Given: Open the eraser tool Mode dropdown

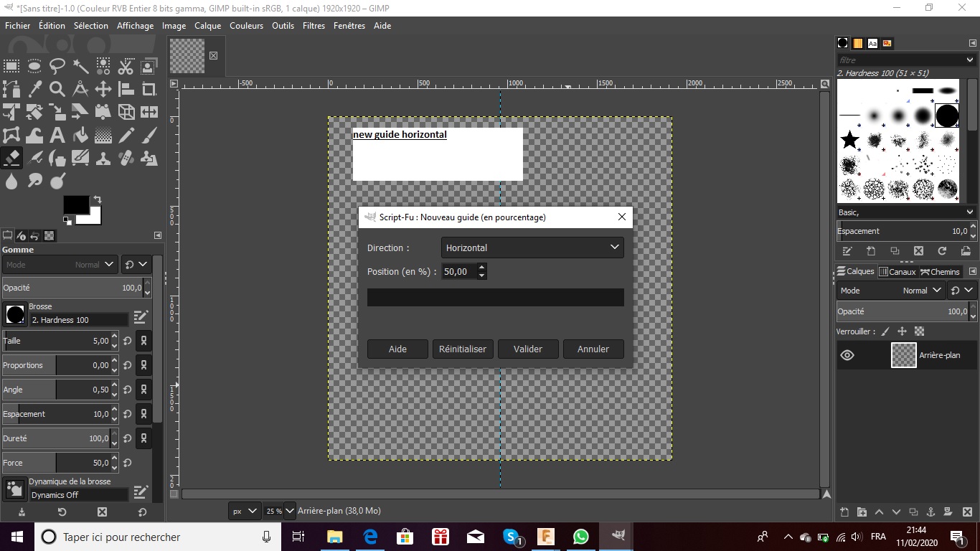Looking at the screenshot, I should [x=60, y=265].
